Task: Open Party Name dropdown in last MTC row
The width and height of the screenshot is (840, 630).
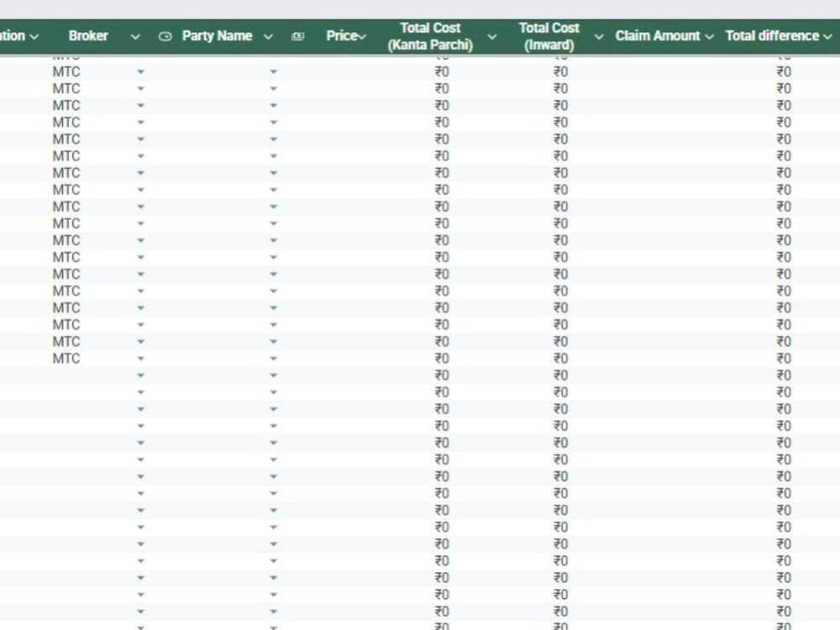Action: (273, 359)
